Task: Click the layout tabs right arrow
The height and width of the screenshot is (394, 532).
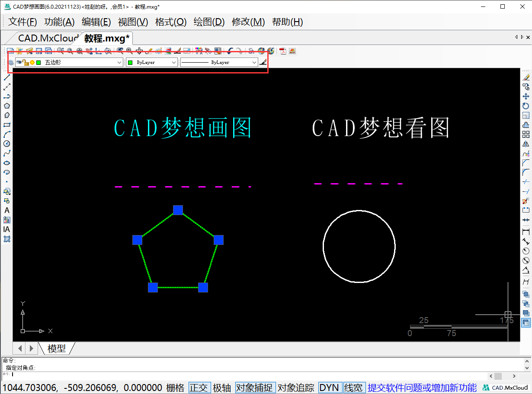Action: pyautogui.click(x=31, y=348)
